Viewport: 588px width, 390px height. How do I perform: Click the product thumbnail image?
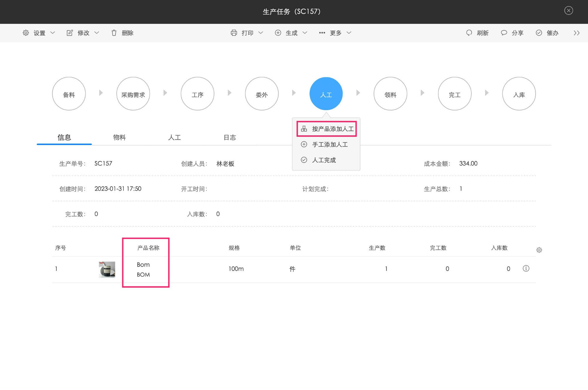click(x=107, y=269)
